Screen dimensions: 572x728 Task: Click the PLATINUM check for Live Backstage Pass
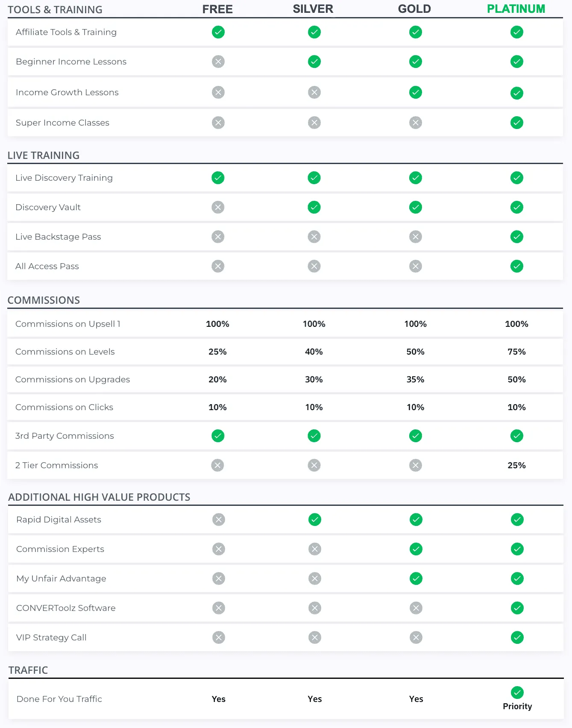pyautogui.click(x=517, y=237)
